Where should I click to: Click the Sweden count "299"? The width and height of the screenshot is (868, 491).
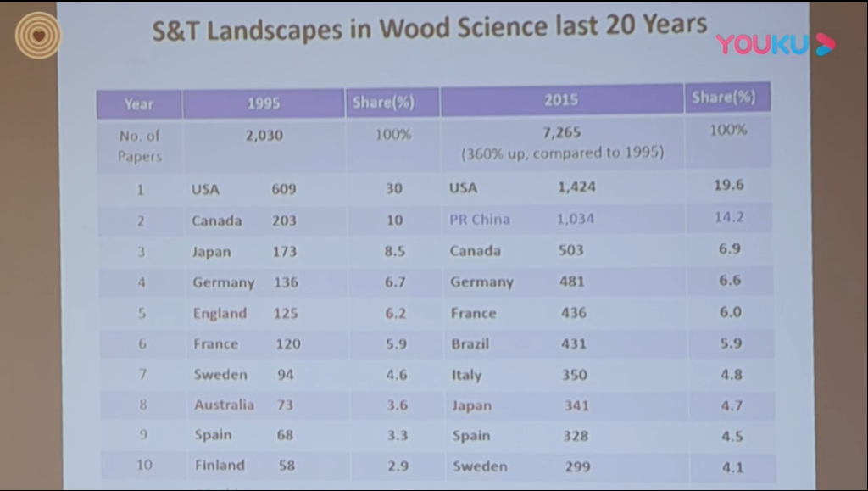pyautogui.click(x=577, y=466)
